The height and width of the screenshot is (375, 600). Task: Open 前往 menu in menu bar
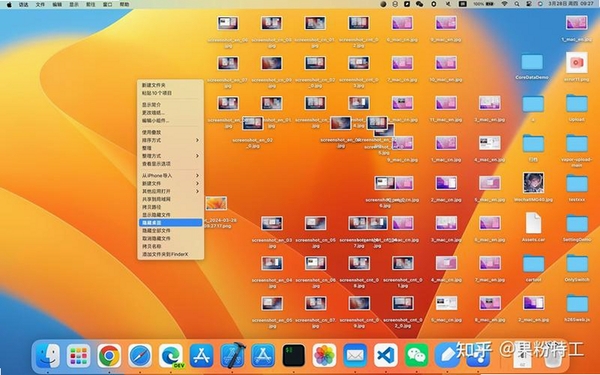(91, 4)
